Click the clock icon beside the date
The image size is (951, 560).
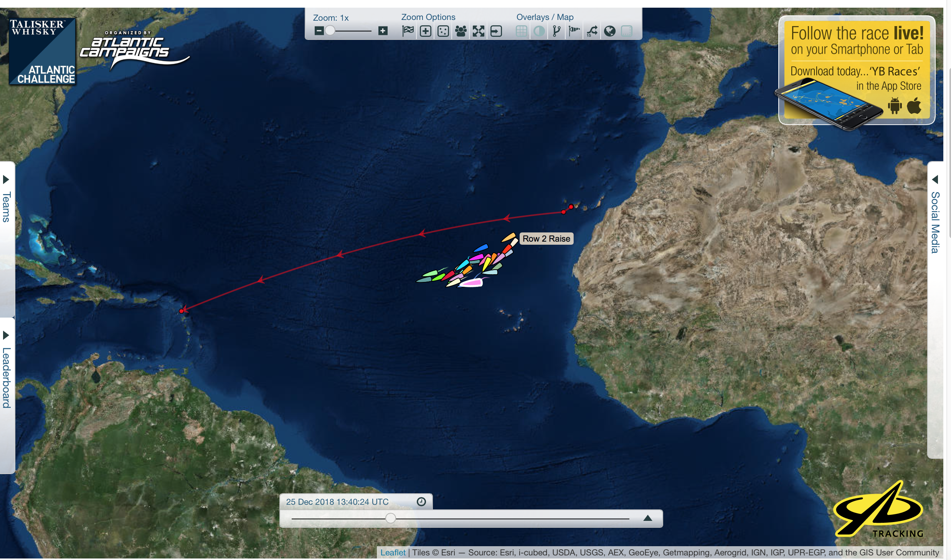[x=421, y=502]
